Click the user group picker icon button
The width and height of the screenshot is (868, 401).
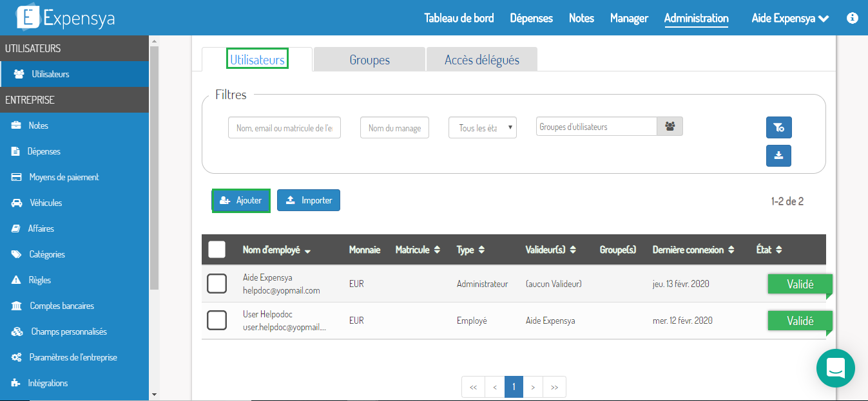coord(670,127)
